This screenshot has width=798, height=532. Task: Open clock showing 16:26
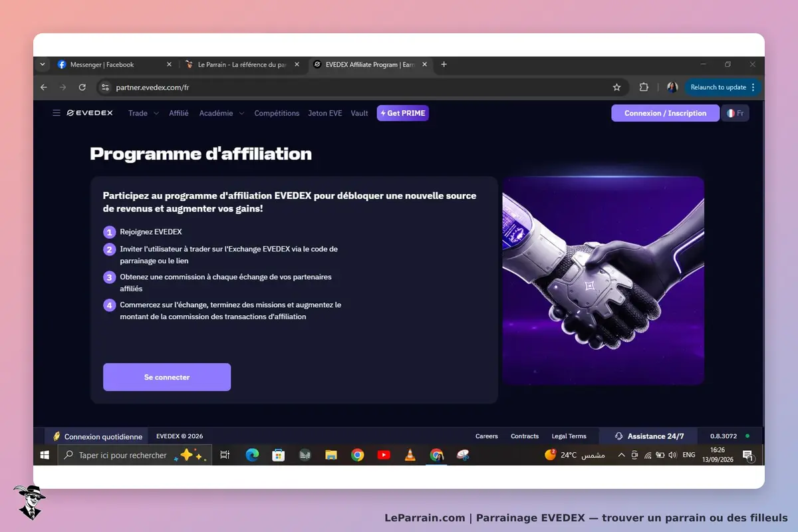717,455
